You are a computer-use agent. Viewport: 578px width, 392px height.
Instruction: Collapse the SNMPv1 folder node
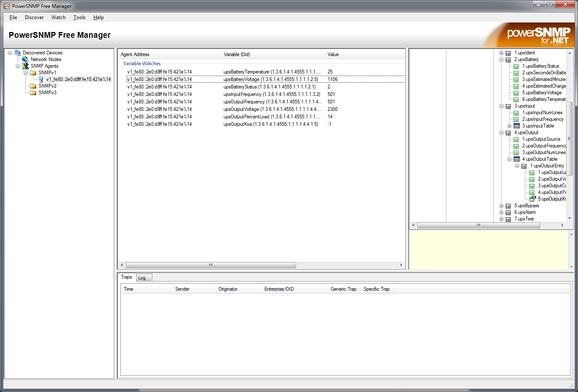[26, 73]
